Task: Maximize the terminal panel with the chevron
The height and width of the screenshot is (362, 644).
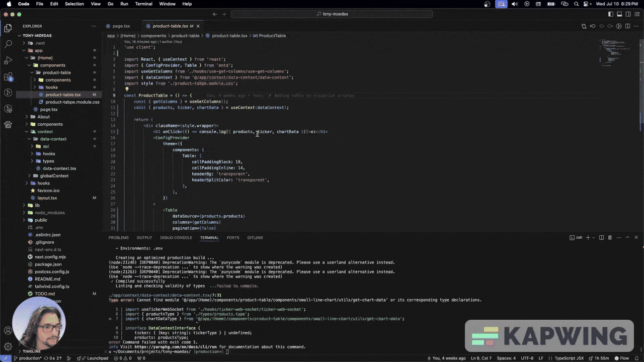Action: point(627,237)
